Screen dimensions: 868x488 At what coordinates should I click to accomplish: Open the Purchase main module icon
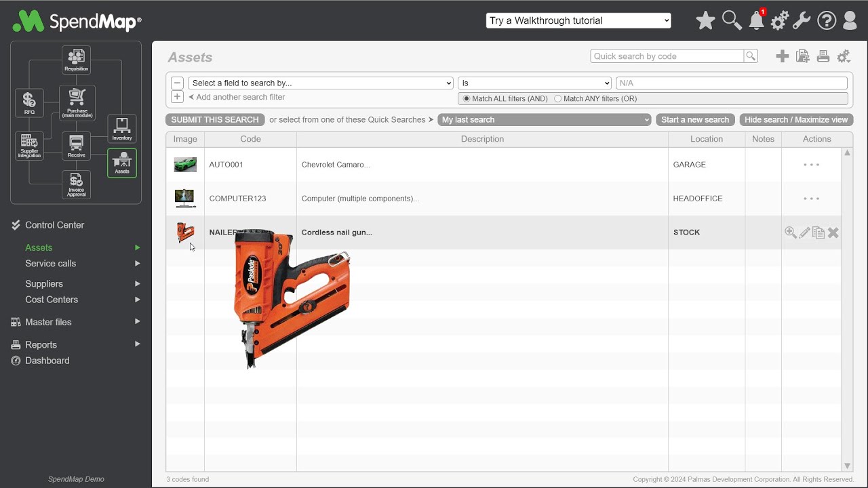[x=77, y=103]
